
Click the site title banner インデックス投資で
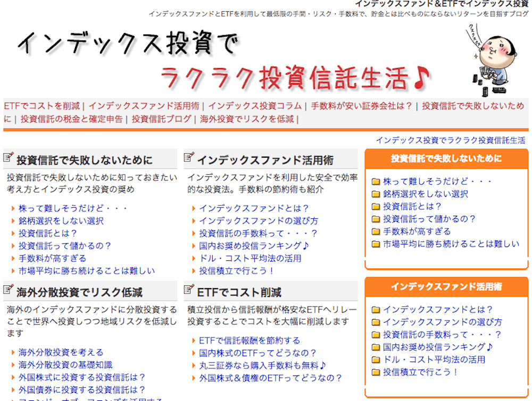tap(128, 44)
